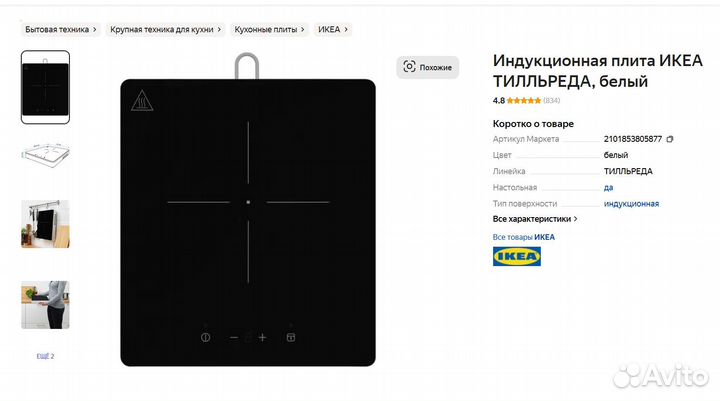Screen dimensions: 720x401
Task: Click the да link next to Настольная
Action: click(608, 187)
